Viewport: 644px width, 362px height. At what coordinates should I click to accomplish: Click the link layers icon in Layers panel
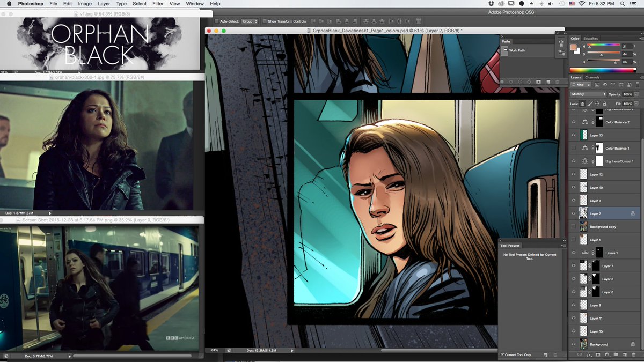(x=580, y=354)
